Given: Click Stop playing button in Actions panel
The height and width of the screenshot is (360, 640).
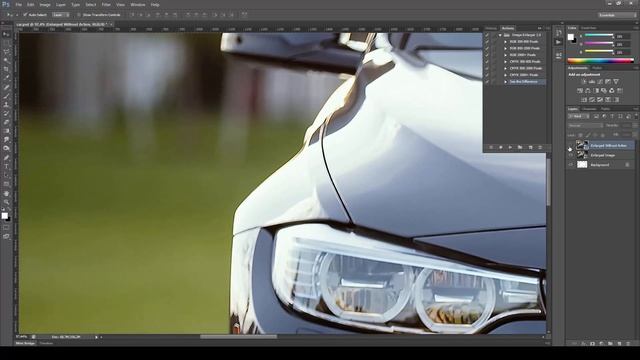Looking at the screenshot, I should tap(491, 147).
